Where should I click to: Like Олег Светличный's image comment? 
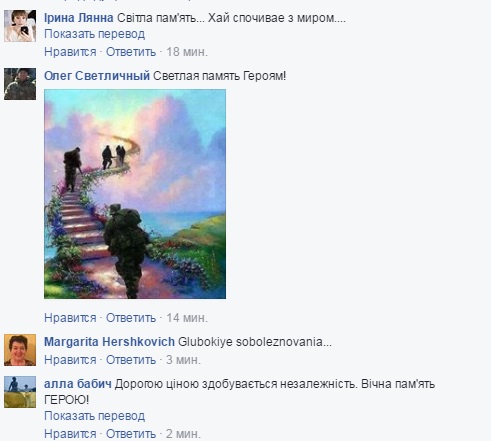point(70,318)
